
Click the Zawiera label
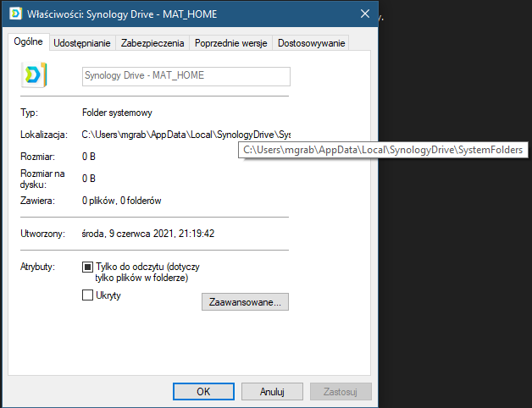[37, 201]
